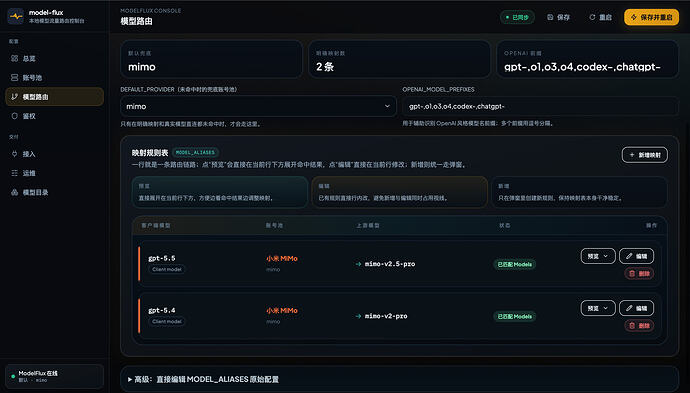Click the OPENAI_MODEL_PREFIXES input field

pos(540,107)
